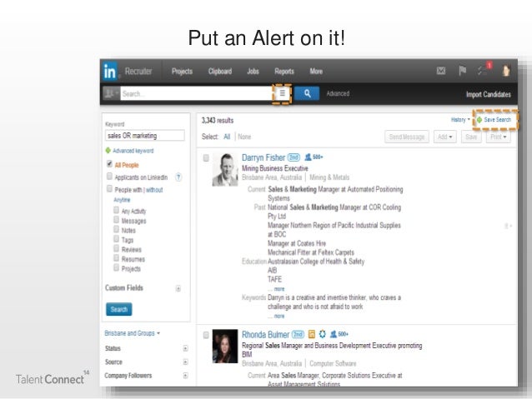Open the Print dropdown button
This screenshot has width=532, height=399.
coord(498,137)
